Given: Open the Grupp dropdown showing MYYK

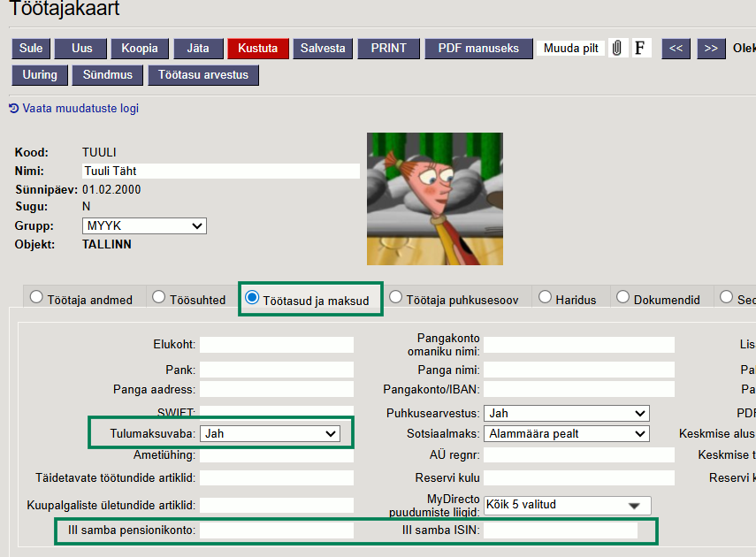Looking at the screenshot, I should pos(144,226).
